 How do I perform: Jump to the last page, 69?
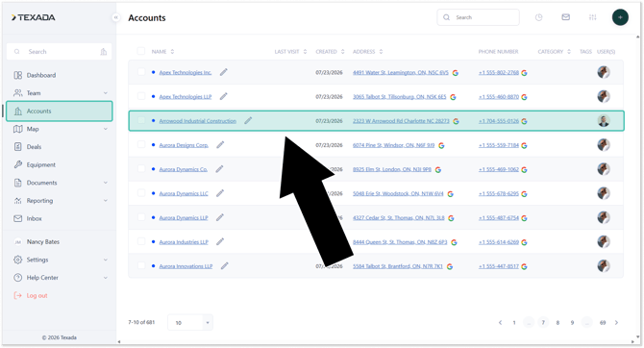click(603, 323)
